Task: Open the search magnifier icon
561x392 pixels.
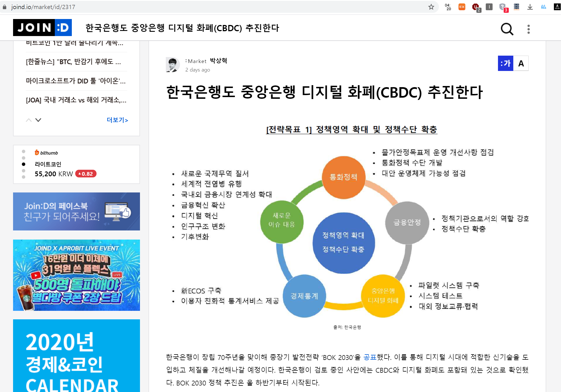Action: coord(507,29)
